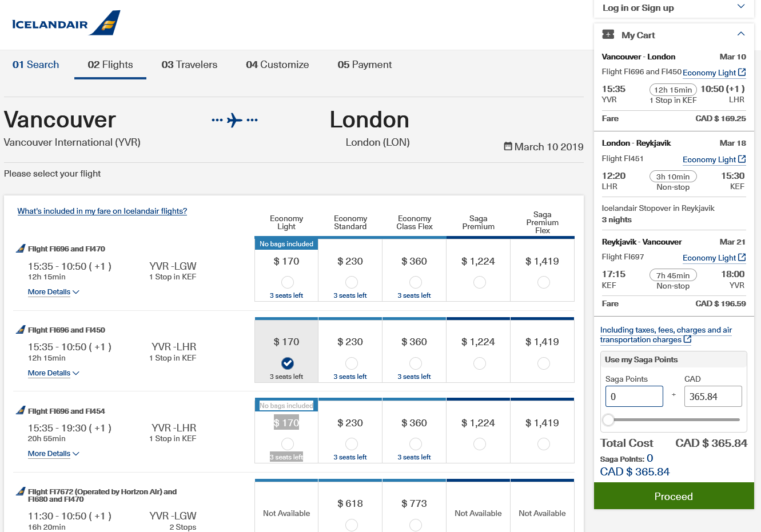Viewport: 761px width, 532px height.
Task: Deselect the checked Economy Light fare
Action: [286, 363]
